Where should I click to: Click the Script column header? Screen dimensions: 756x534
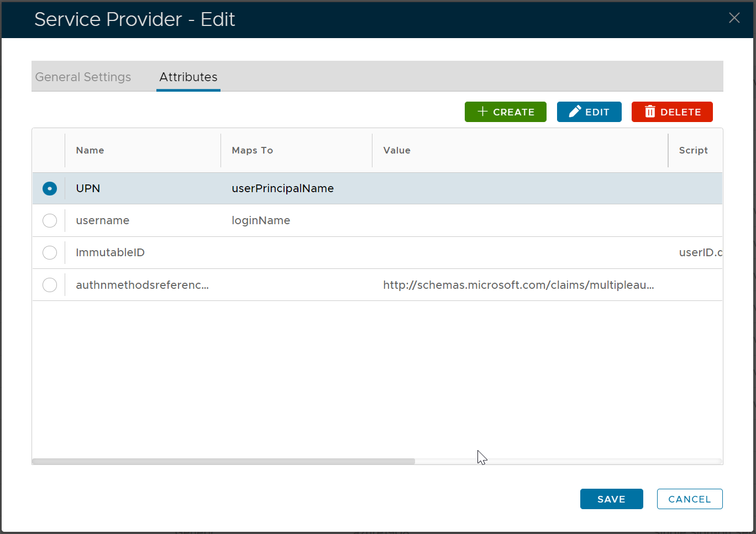click(x=693, y=150)
